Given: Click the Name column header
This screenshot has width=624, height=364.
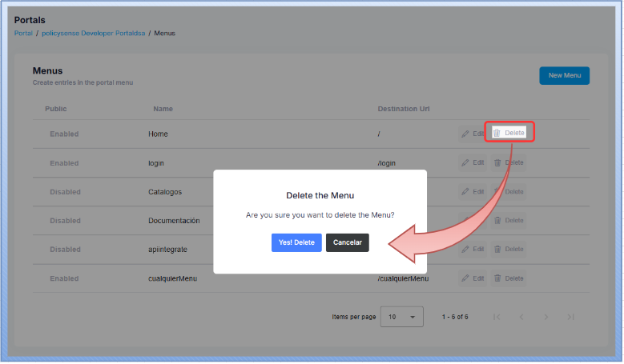Looking at the screenshot, I should (163, 109).
